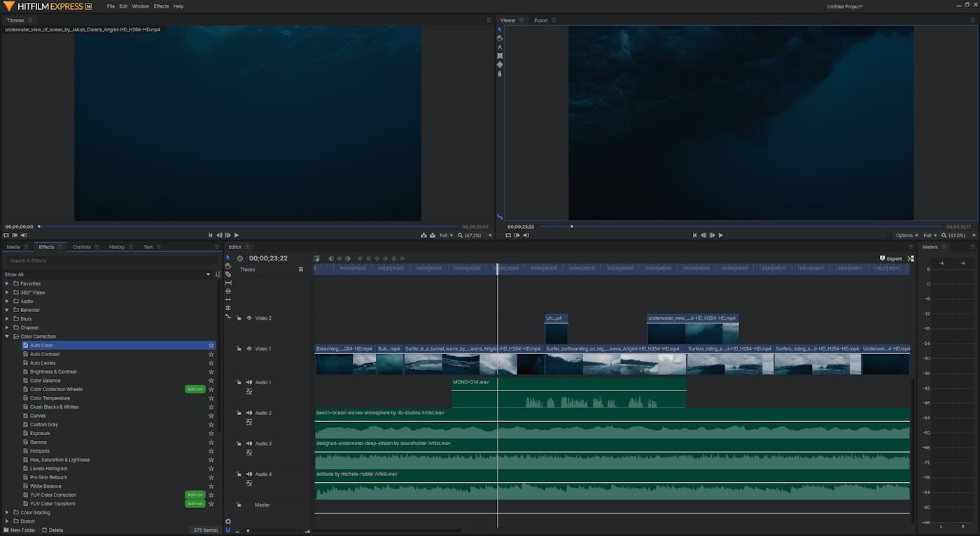
Task: Favorite the Auto Contrast effect with its star
Action: pos(211,354)
